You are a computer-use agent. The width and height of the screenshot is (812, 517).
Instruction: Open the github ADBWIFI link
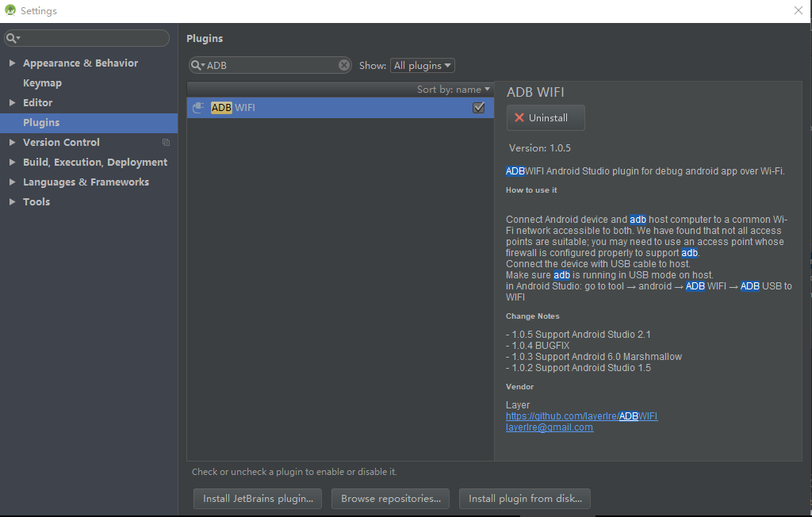tap(581, 416)
